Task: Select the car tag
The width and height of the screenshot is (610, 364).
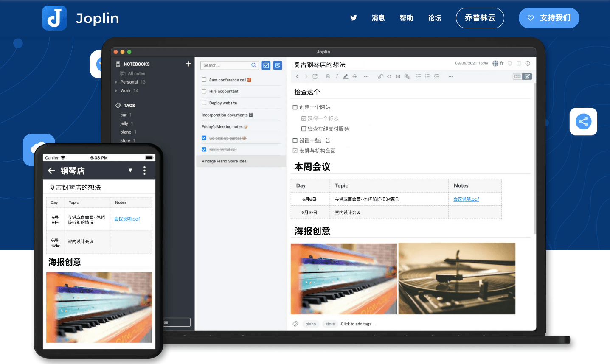Action: 124,115
